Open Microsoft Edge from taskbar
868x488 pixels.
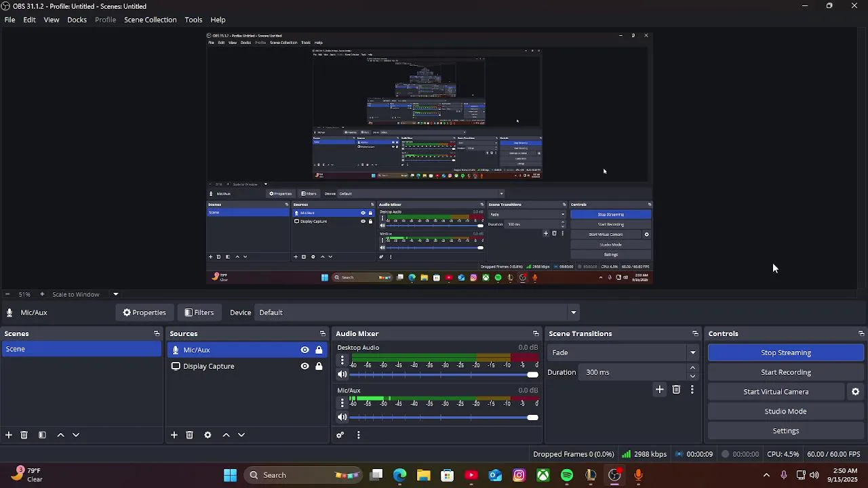click(399, 475)
